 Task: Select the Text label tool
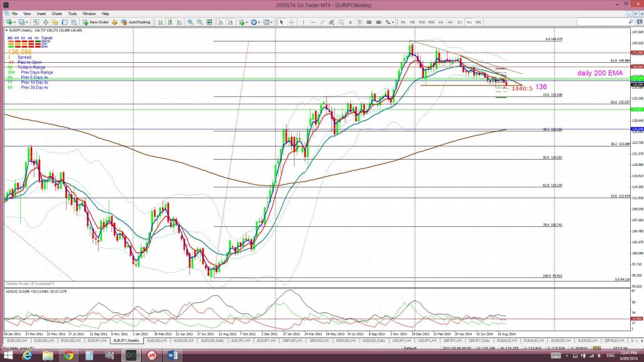click(355, 22)
